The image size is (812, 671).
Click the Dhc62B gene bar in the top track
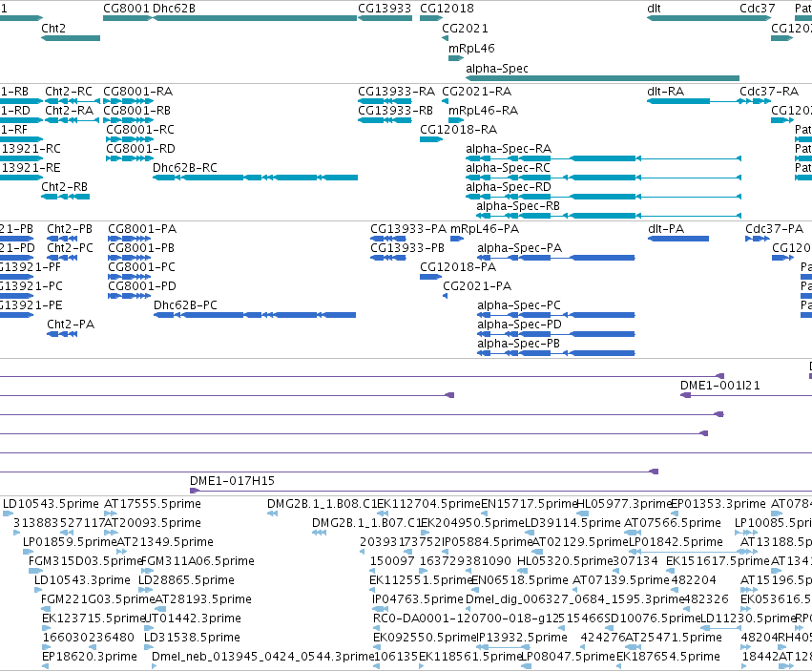click(x=255, y=18)
